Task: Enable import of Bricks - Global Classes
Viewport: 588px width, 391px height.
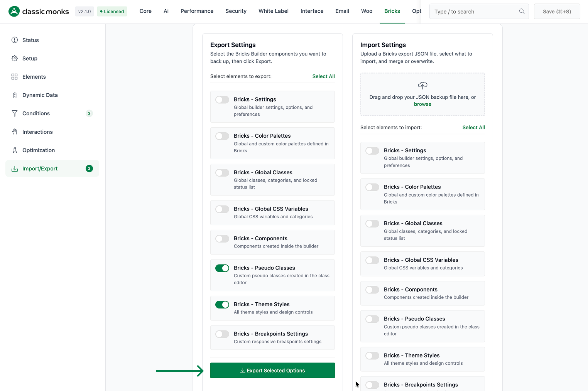Action: [x=372, y=224]
